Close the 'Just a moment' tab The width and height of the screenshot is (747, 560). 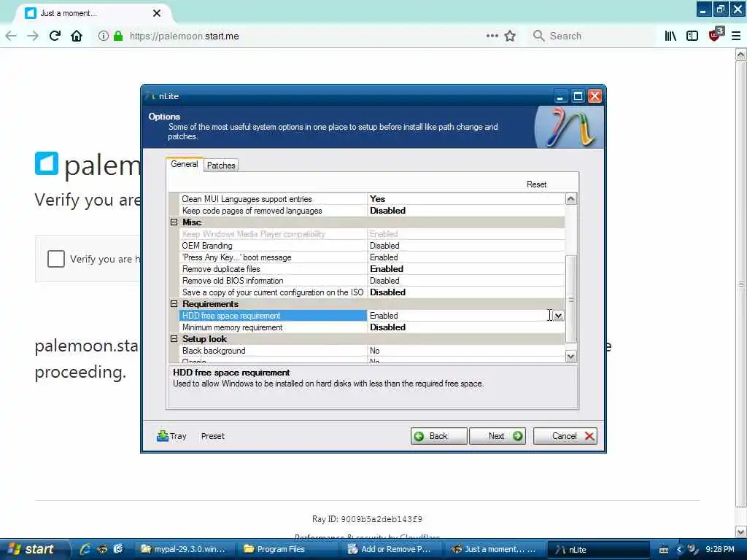157,13
